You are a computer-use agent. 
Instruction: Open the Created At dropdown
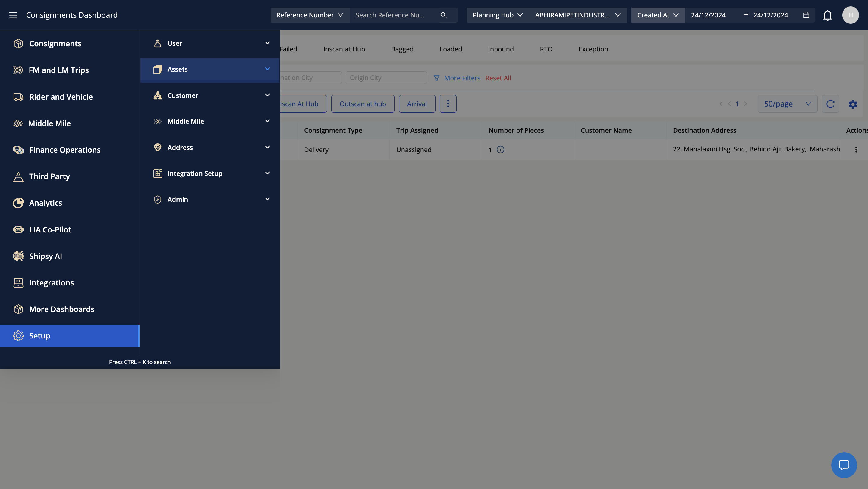coord(658,15)
